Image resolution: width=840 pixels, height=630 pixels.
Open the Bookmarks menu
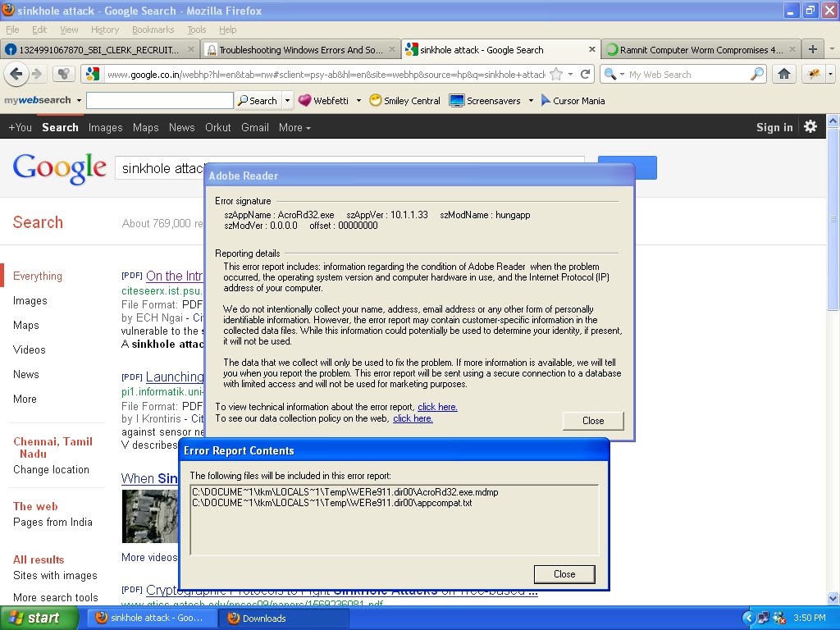click(x=153, y=29)
